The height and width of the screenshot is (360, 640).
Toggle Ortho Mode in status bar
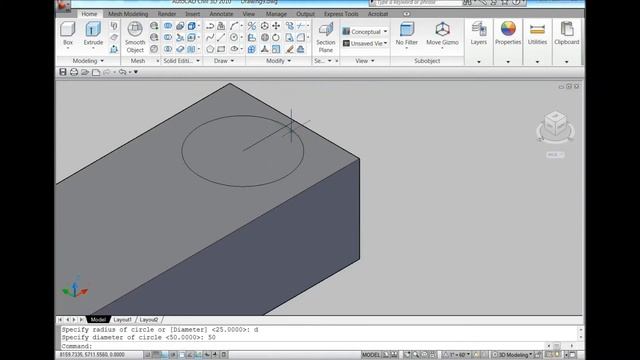click(165, 355)
